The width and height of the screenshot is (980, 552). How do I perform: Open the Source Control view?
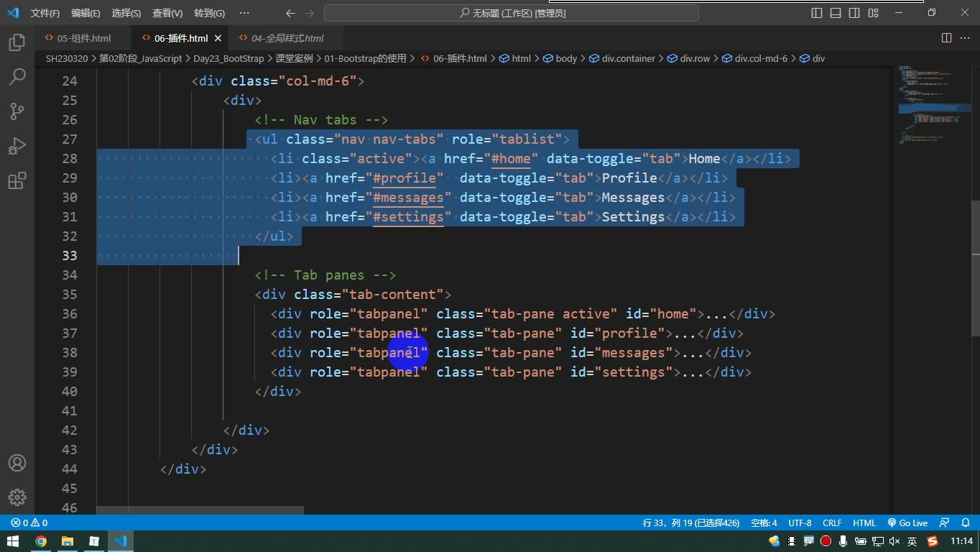[17, 111]
